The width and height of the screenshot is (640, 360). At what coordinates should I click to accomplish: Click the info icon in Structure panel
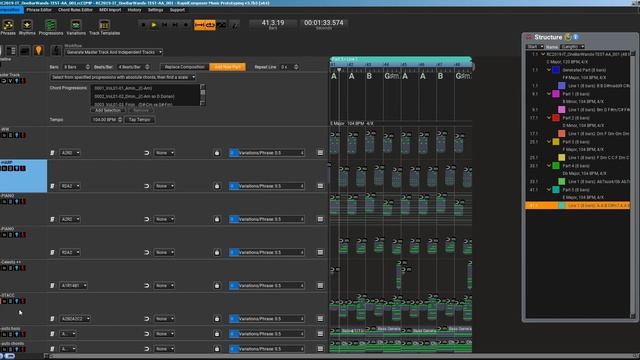[x=576, y=37]
